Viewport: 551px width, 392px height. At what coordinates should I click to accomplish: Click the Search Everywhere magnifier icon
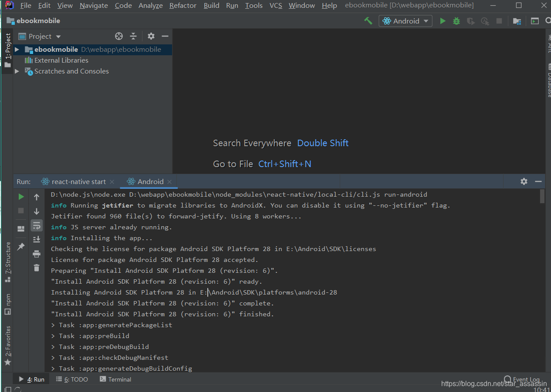pos(548,21)
